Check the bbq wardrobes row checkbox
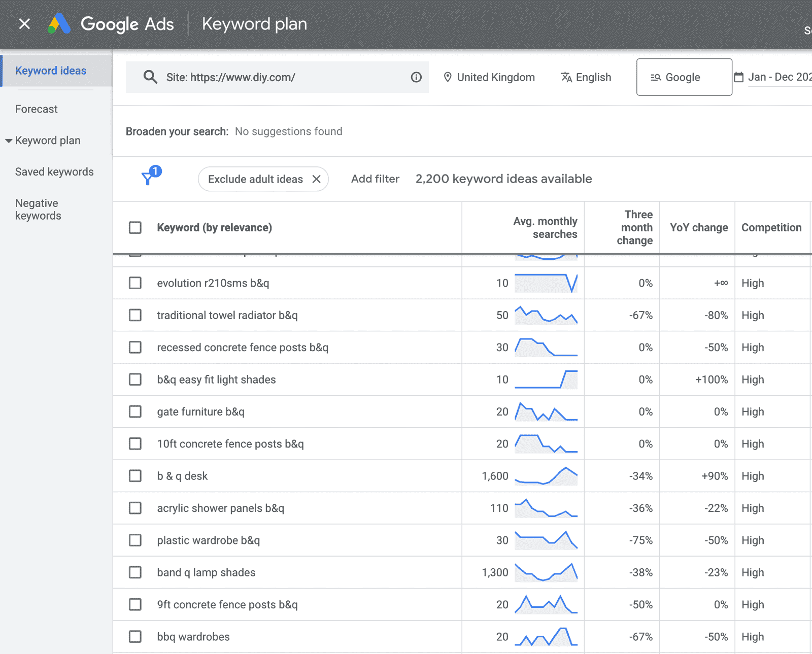This screenshot has width=812, height=654. (135, 636)
